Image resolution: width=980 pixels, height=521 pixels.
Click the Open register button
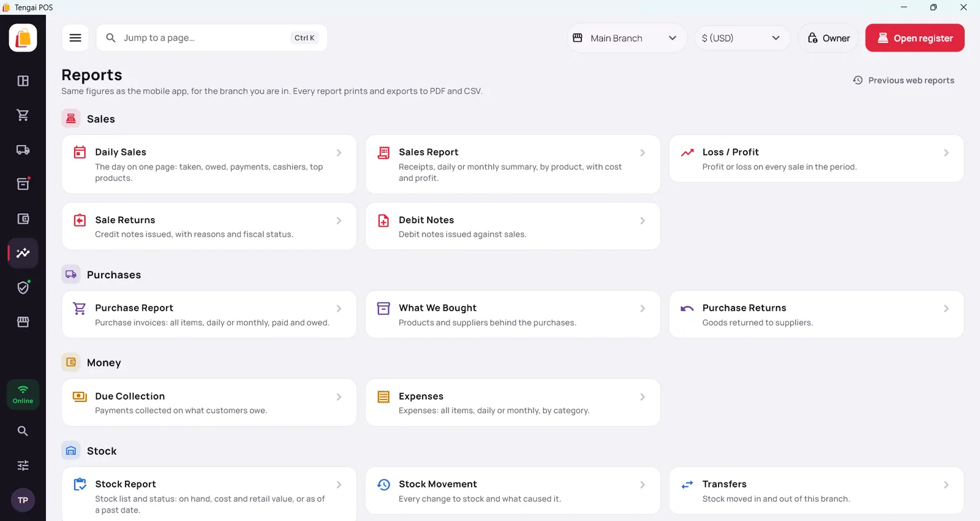915,38
